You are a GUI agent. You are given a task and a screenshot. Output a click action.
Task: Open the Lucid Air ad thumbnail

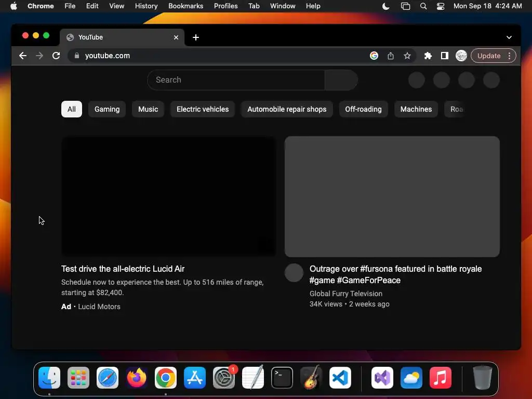coord(169,196)
